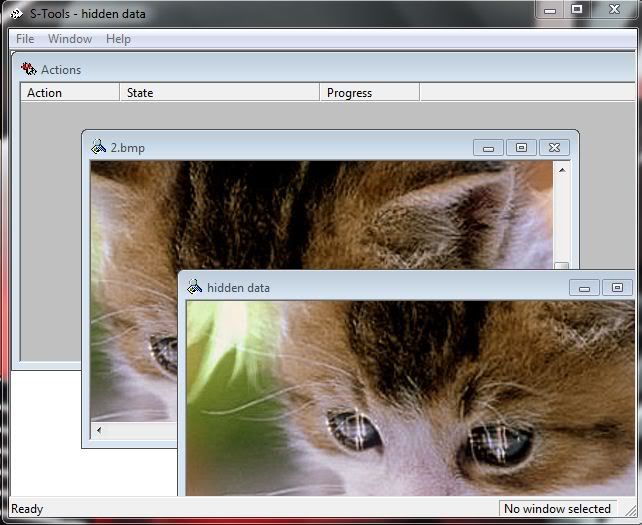Open the Window menu
642x525 pixels.
click(70, 39)
